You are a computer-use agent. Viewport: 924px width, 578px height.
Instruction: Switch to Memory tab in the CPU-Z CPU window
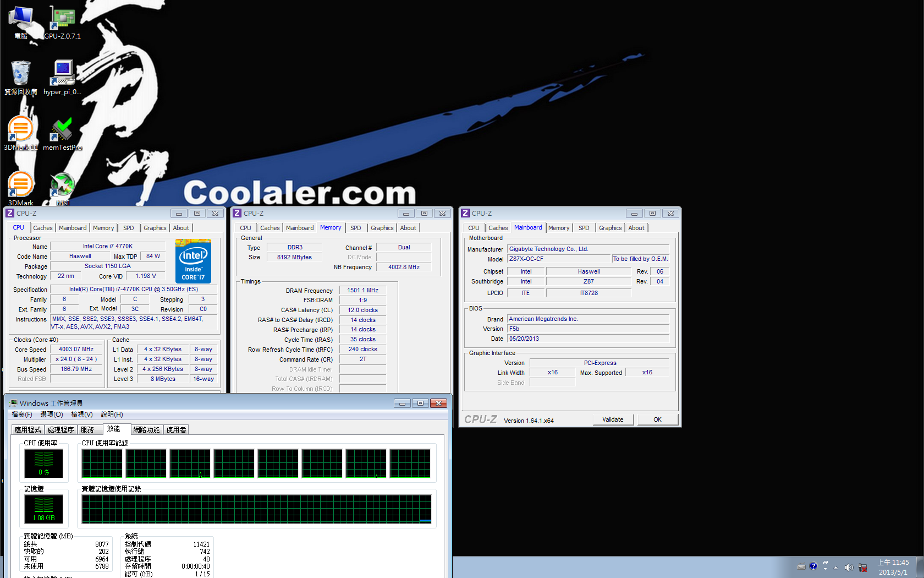click(x=103, y=228)
